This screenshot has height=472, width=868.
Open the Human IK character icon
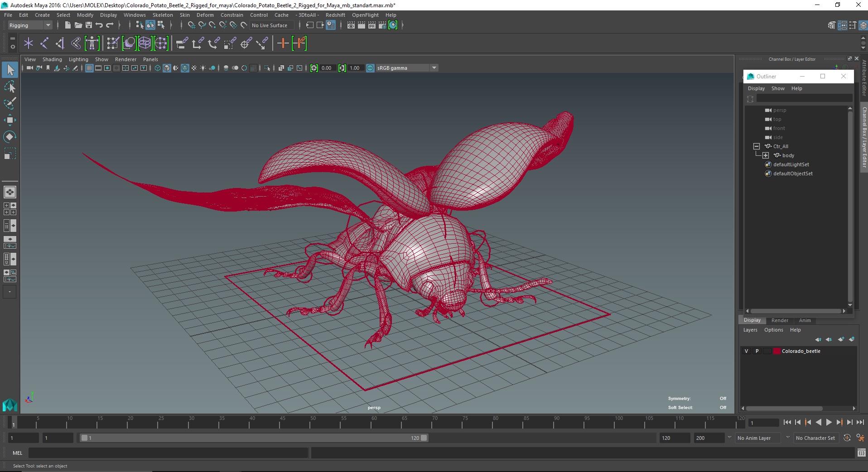(92, 43)
